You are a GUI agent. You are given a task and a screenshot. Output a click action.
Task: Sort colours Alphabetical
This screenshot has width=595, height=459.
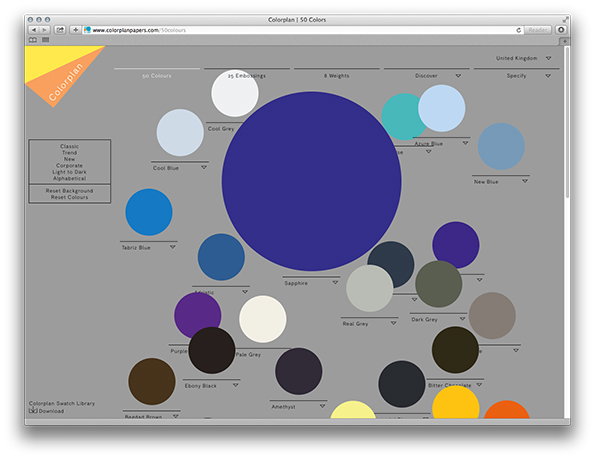click(x=69, y=178)
